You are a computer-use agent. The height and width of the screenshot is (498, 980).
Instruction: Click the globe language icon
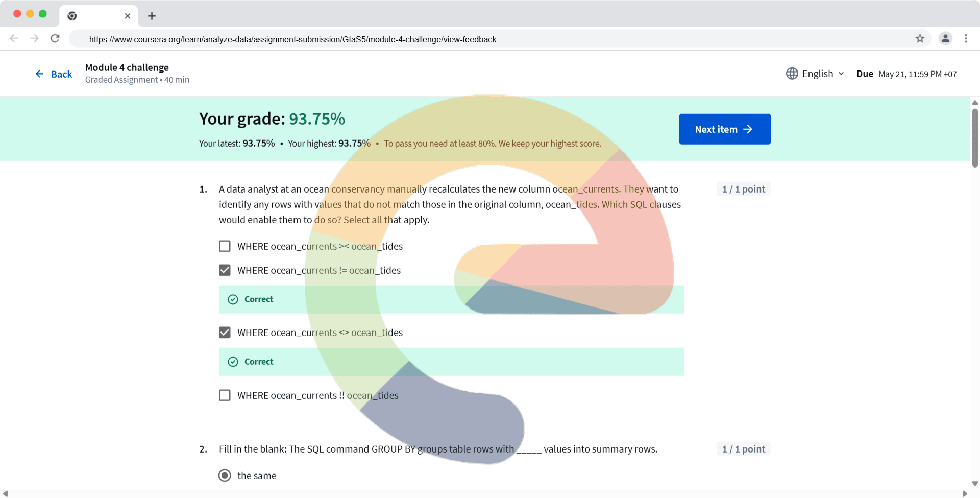792,74
